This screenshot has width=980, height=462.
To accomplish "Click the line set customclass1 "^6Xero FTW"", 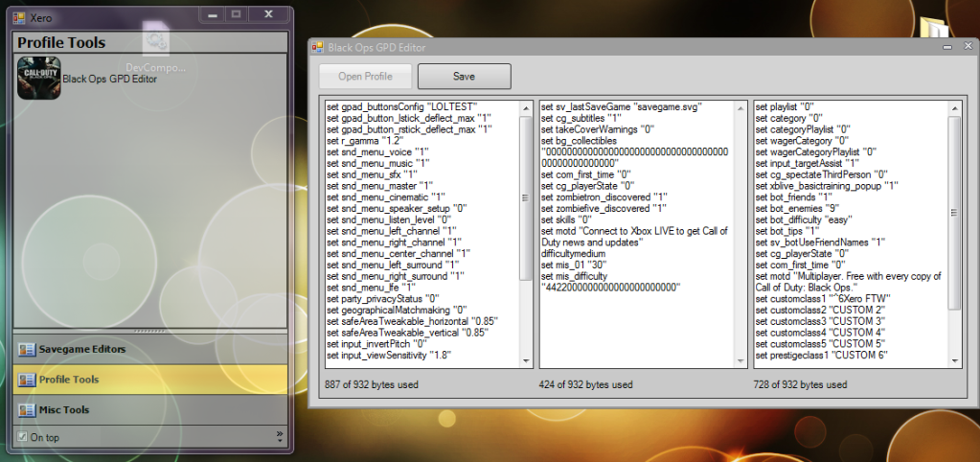I will (823, 299).
